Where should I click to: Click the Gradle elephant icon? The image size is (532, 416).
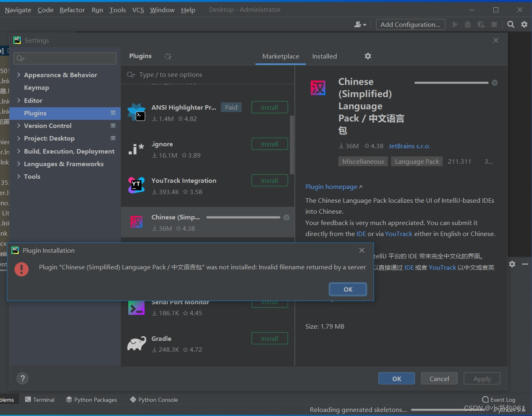136,344
